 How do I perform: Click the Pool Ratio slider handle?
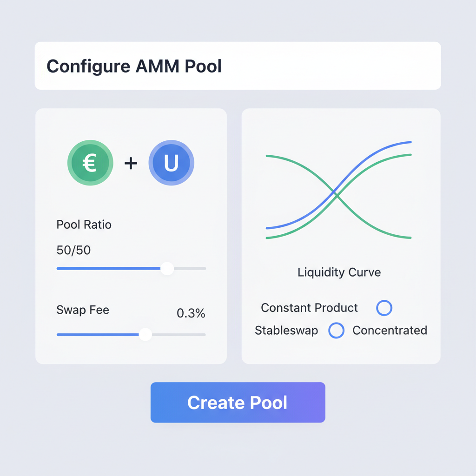166,268
